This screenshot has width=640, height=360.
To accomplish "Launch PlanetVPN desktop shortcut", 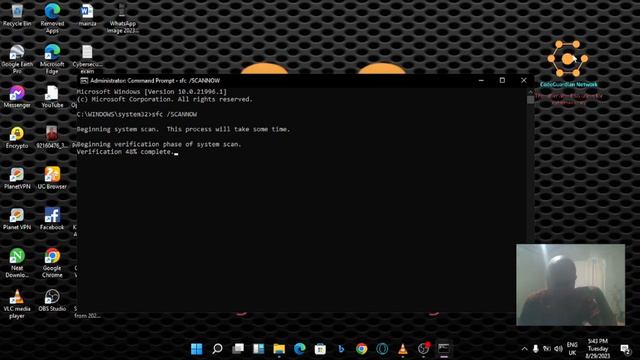I will (x=17, y=178).
